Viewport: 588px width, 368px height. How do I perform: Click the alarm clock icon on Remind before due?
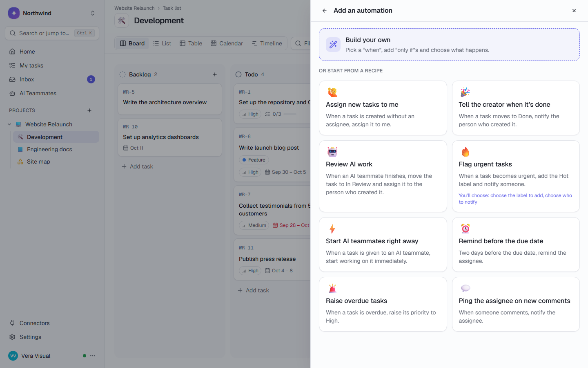click(x=465, y=228)
